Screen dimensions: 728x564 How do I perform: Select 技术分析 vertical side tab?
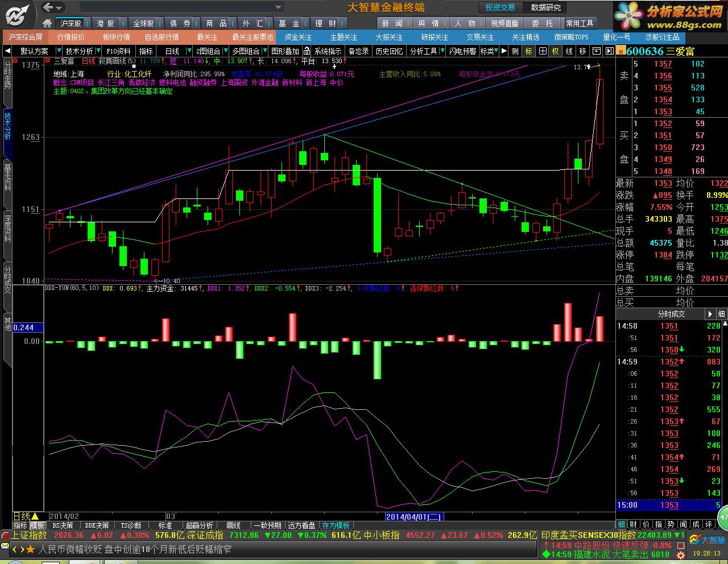7,132
